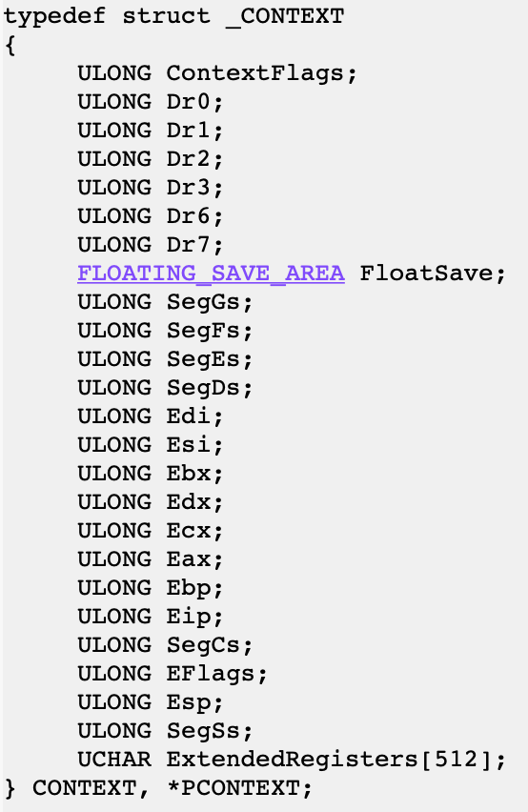
Task: Click the ContextFlags member name
Action: coord(254,73)
